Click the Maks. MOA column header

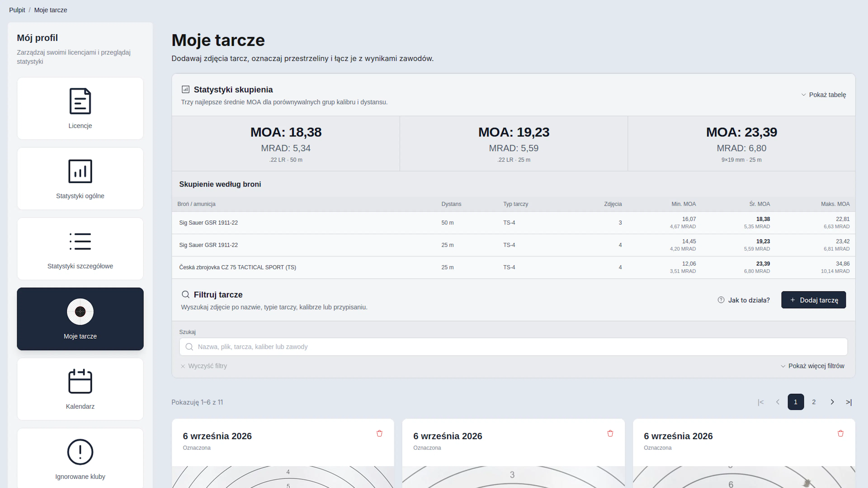(835, 204)
